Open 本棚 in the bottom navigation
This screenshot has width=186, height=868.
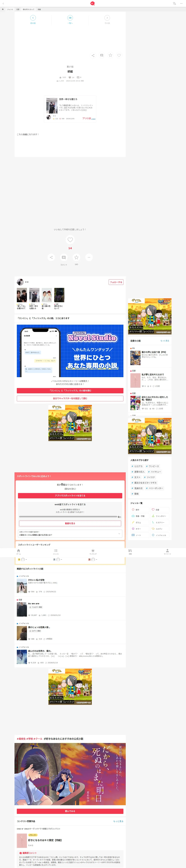pyautogui.click(x=130, y=552)
